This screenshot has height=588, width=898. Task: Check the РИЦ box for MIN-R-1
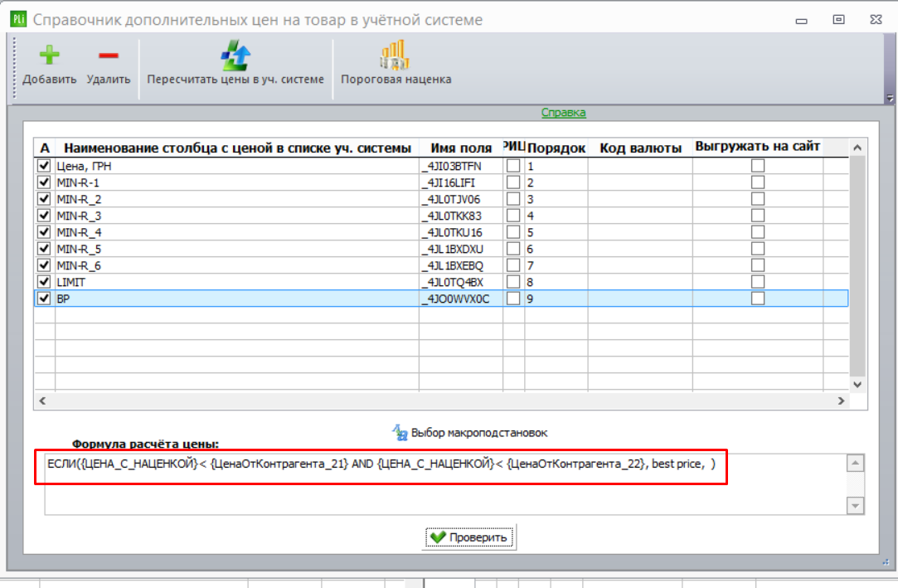(513, 182)
